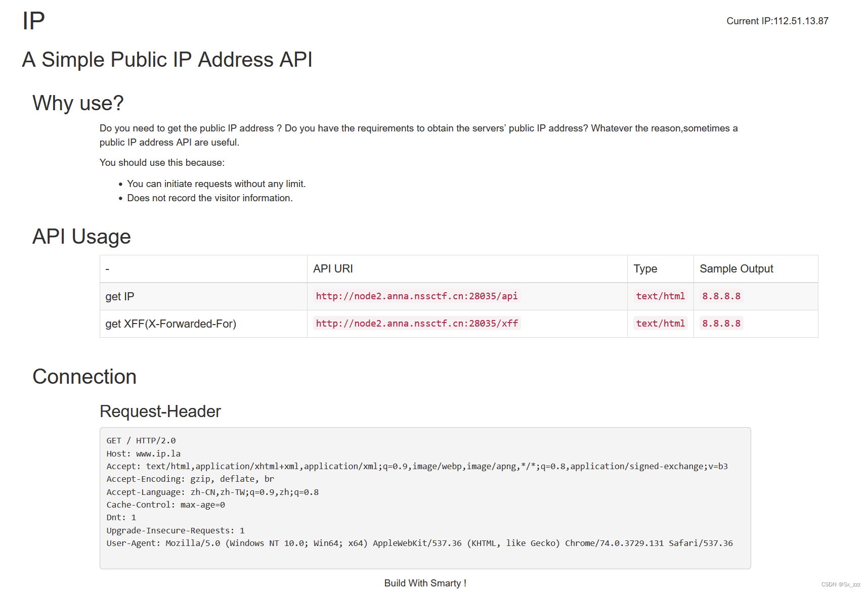Click the 'A Simple Public IP Address API' heading
Viewport: 868px width, 592px height.
[x=167, y=60]
